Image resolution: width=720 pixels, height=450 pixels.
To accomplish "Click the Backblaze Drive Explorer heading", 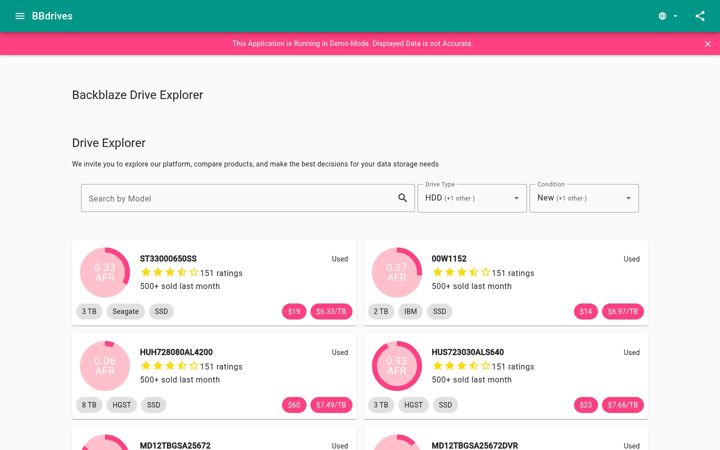I will coord(137,95).
